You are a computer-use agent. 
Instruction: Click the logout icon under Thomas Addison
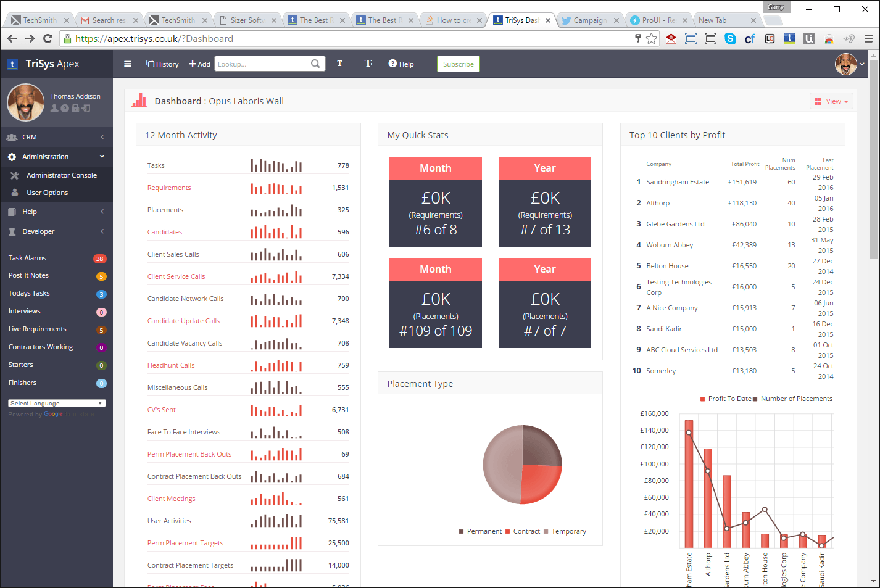pyautogui.click(x=86, y=108)
